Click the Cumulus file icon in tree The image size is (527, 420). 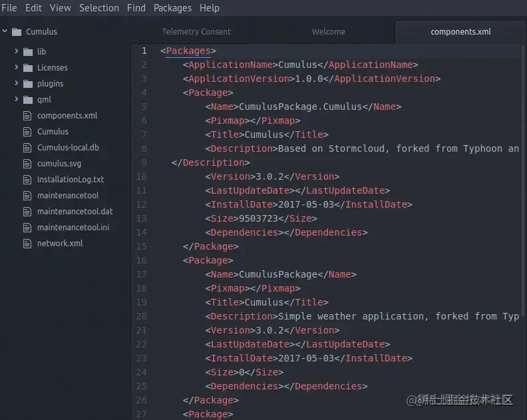coord(27,132)
